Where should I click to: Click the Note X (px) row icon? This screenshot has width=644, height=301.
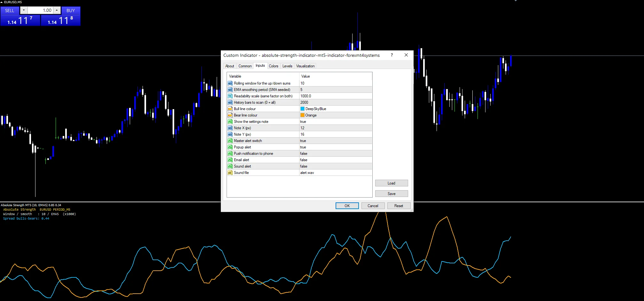pyautogui.click(x=230, y=128)
